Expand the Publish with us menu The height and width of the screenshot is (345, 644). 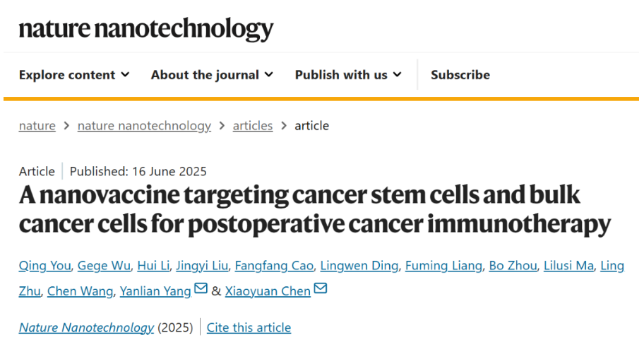click(x=348, y=75)
